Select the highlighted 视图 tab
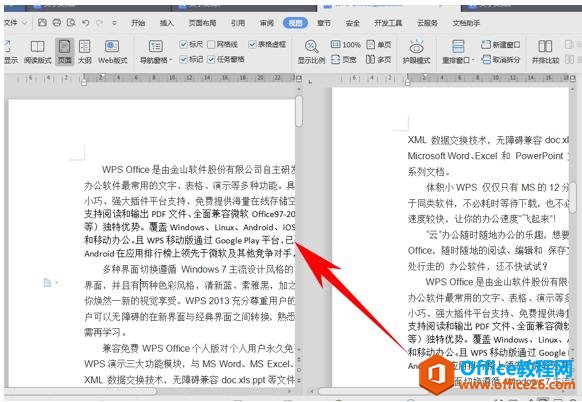The image size is (582, 402). pos(295,23)
